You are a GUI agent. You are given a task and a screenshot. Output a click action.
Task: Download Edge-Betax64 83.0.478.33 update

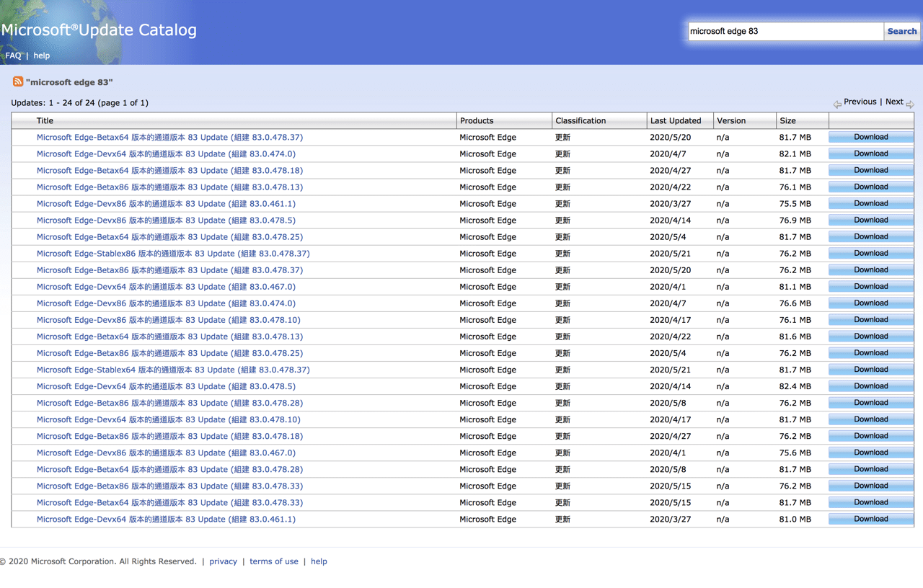click(871, 502)
